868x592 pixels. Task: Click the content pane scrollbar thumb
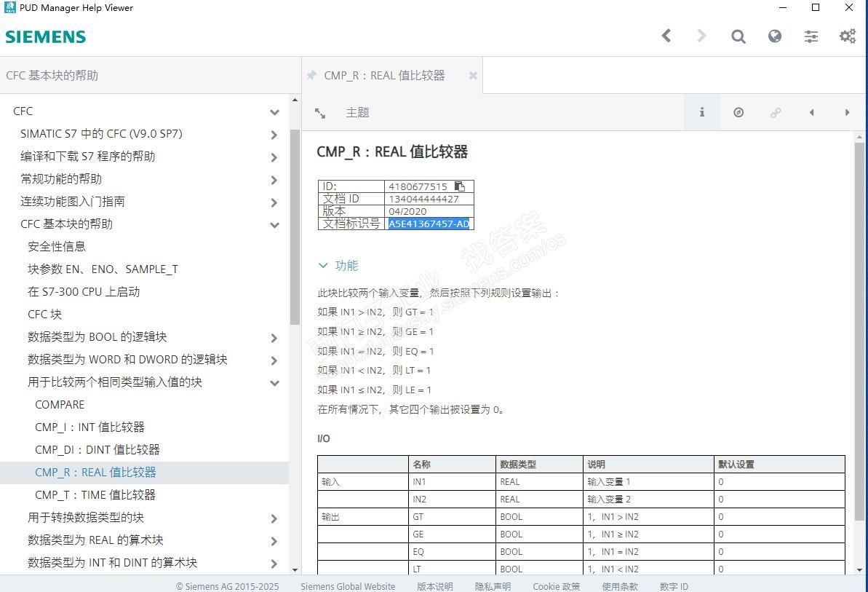click(859, 332)
